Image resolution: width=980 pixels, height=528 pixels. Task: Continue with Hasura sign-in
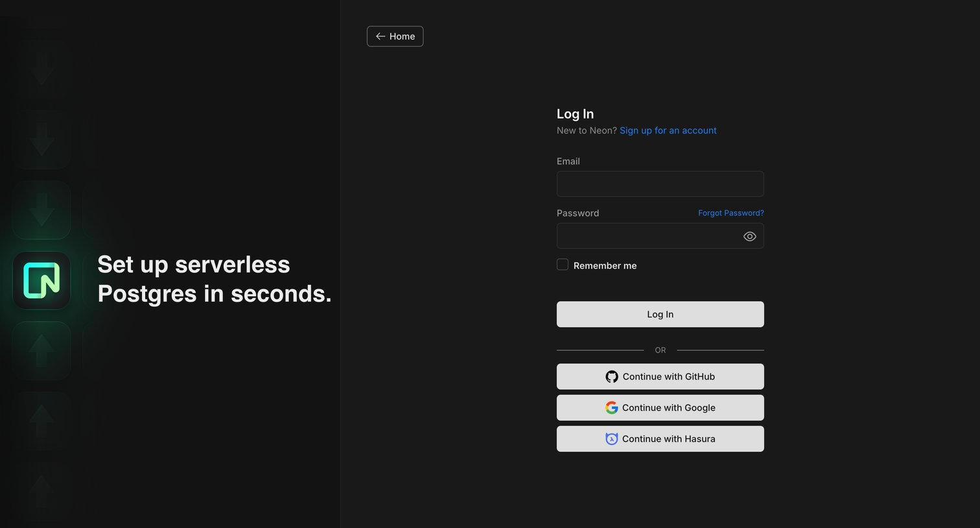[660, 438]
